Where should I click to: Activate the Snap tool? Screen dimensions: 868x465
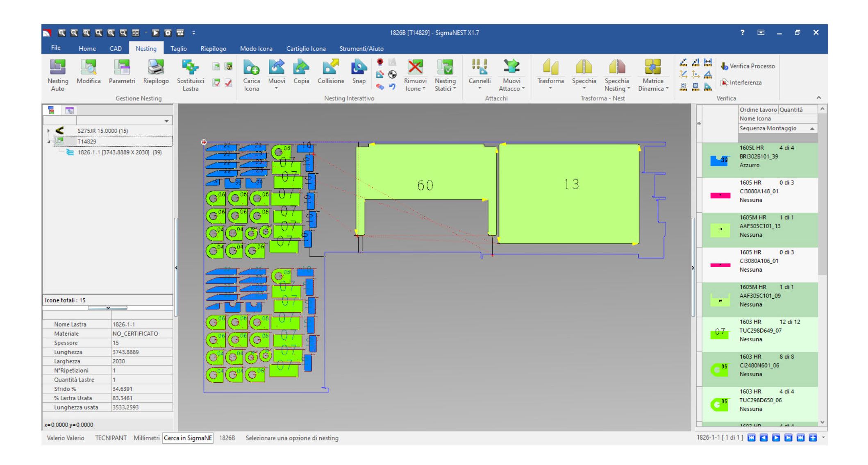359,72
